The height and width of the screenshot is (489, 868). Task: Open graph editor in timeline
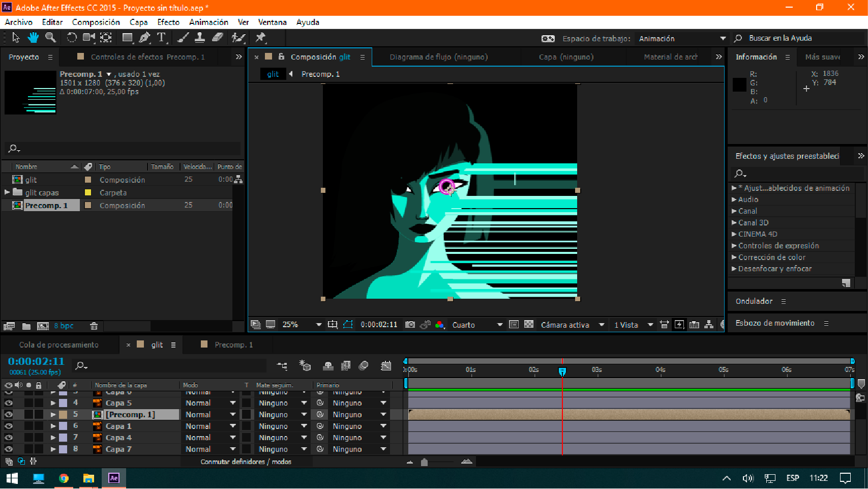(386, 365)
